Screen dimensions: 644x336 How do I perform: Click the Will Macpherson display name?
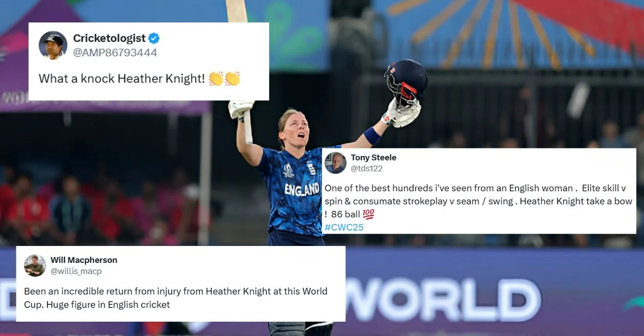pyautogui.click(x=84, y=260)
